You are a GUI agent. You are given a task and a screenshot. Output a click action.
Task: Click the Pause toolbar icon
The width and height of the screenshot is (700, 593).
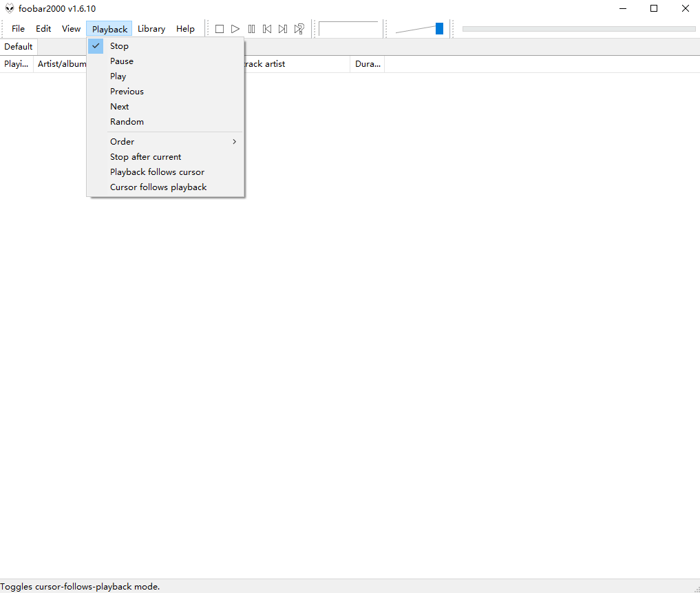[251, 29]
